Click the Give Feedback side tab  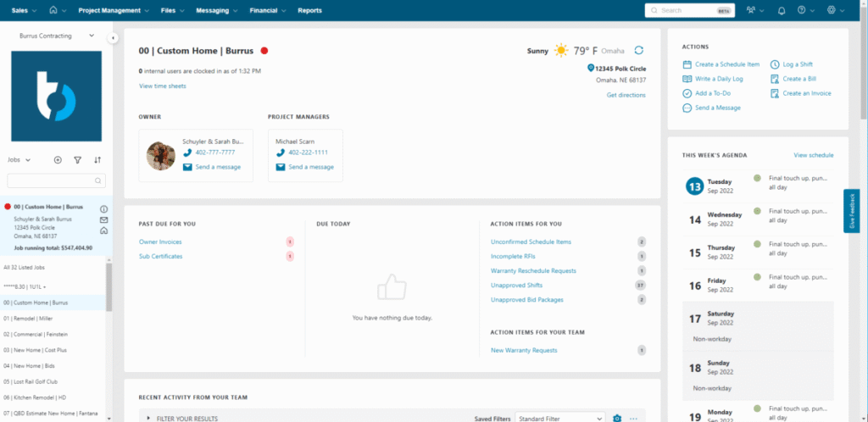pyautogui.click(x=852, y=210)
